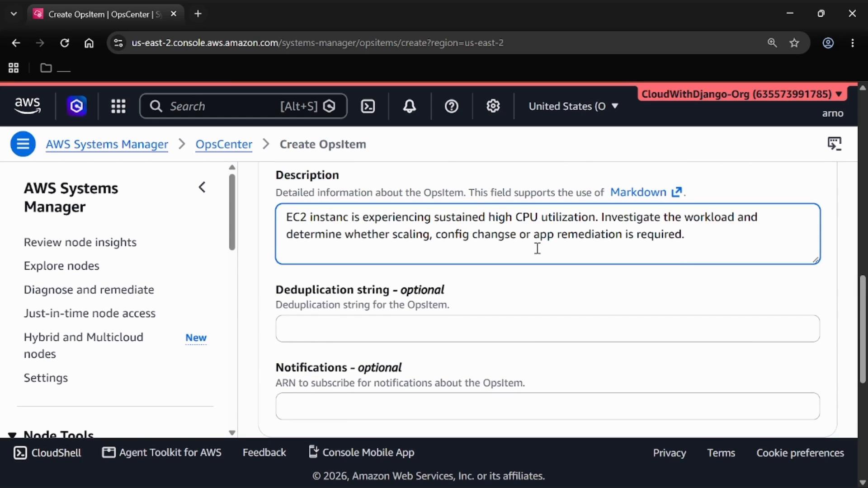Open the Markdown help link

tap(646, 192)
